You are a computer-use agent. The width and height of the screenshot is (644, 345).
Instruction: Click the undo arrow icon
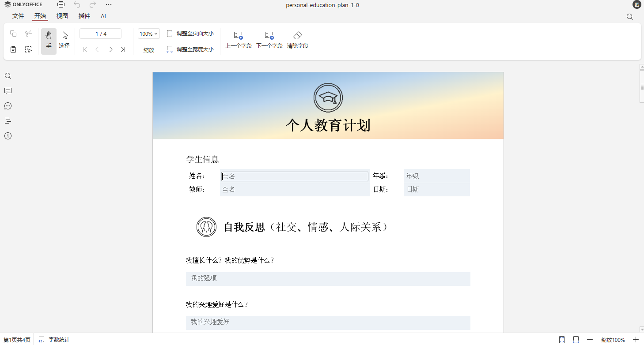[77, 5]
